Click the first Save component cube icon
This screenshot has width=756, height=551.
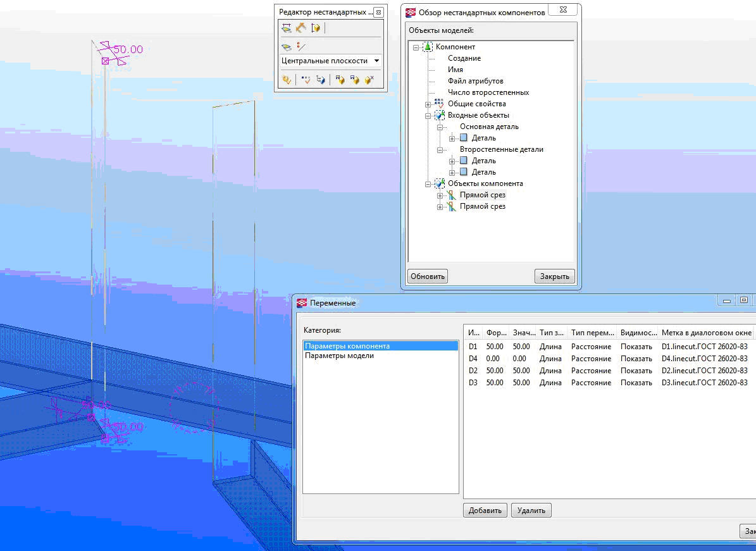[340, 80]
